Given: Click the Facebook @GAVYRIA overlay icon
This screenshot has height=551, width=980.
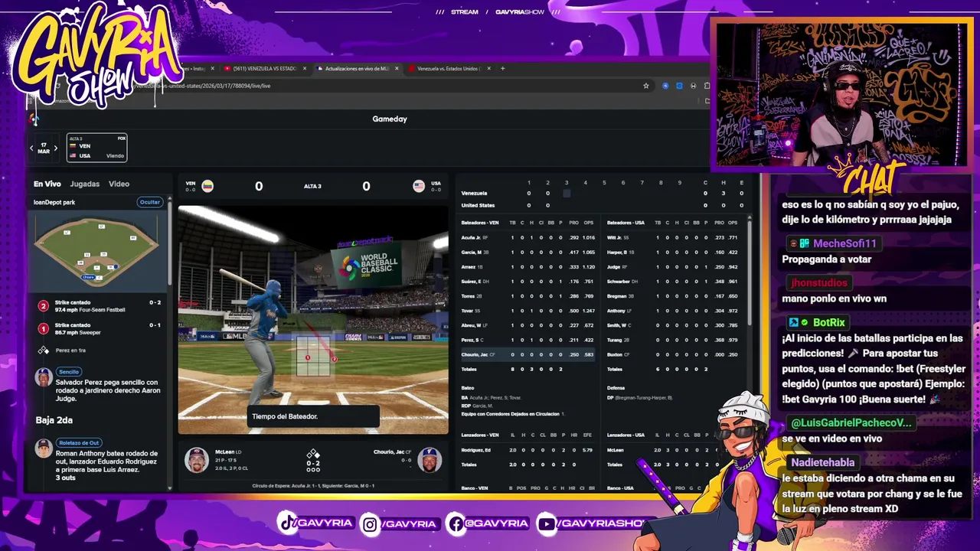Looking at the screenshot, I should point(456,523).
